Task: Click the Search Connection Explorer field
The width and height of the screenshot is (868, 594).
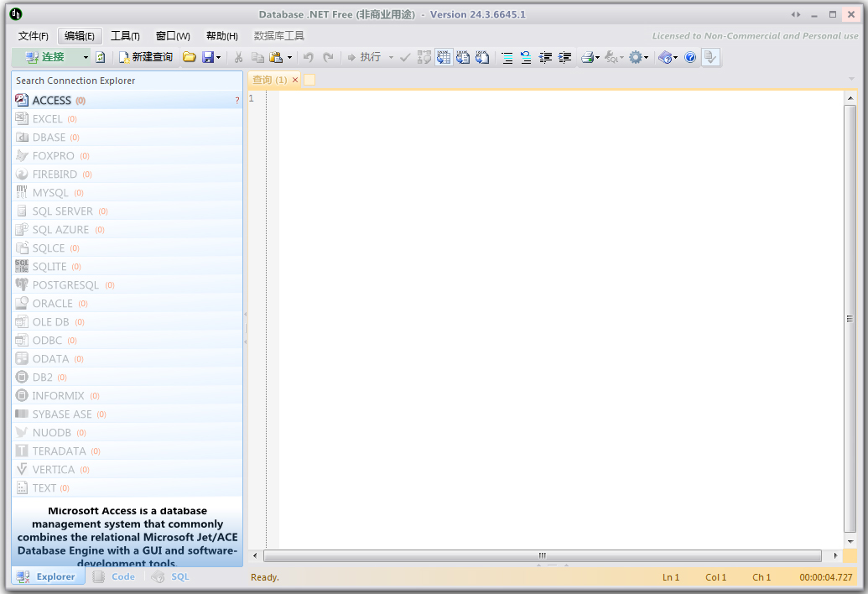Action: pyautogui.click(x=127, y=81)
